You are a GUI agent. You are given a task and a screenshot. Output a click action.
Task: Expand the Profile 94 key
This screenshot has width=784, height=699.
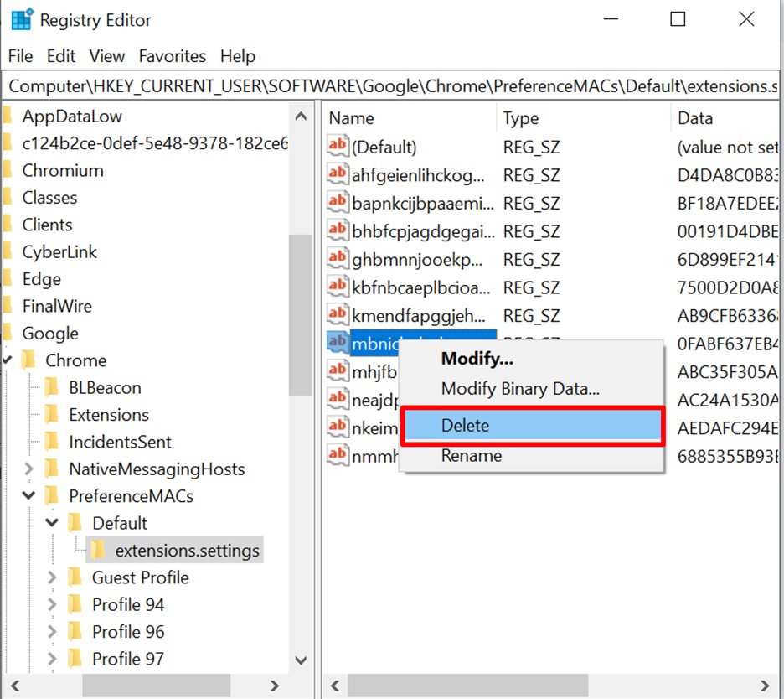coord(52,604)
